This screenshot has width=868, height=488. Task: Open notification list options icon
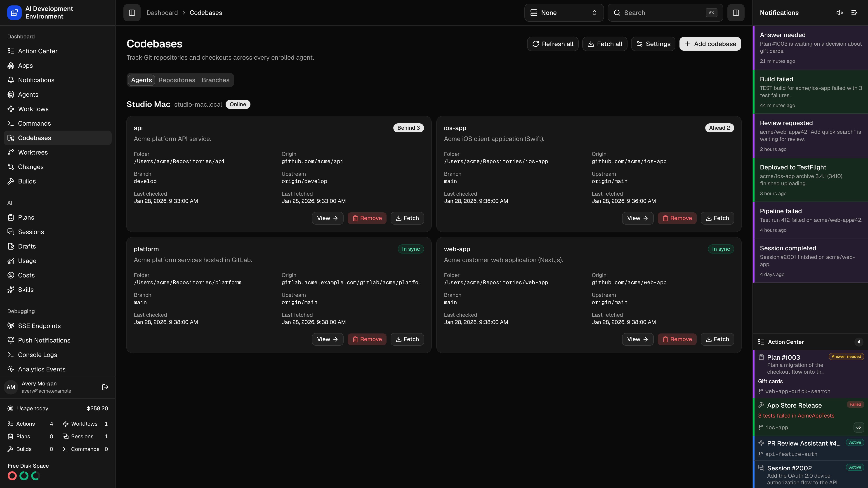click(x=854, y=13)
